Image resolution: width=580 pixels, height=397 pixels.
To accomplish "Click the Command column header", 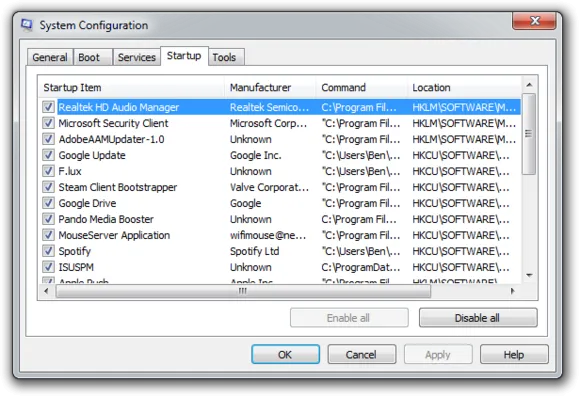I will pyautogui.click(x=361, y=88).
